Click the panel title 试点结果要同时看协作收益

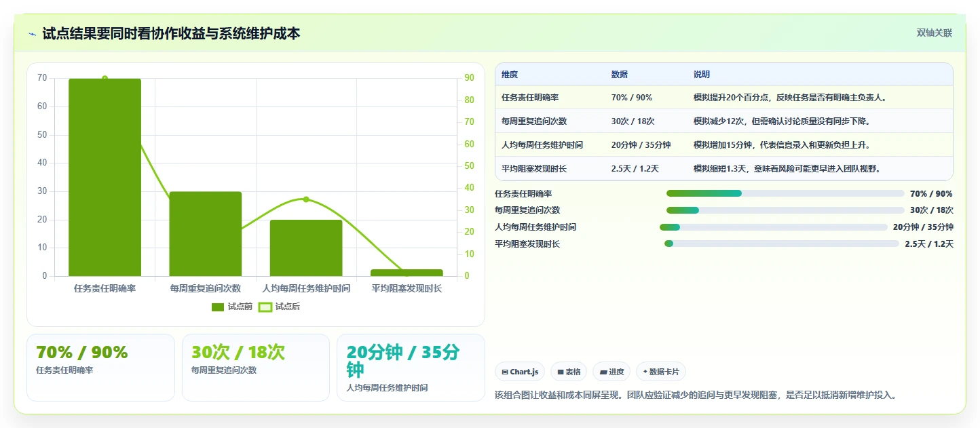click(171, 33)
